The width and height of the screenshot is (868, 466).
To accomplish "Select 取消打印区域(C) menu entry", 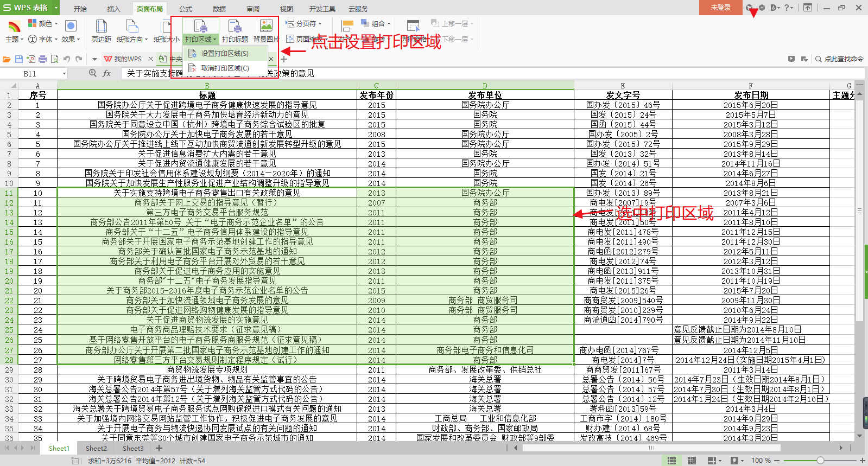I will [x=224, y=68].
